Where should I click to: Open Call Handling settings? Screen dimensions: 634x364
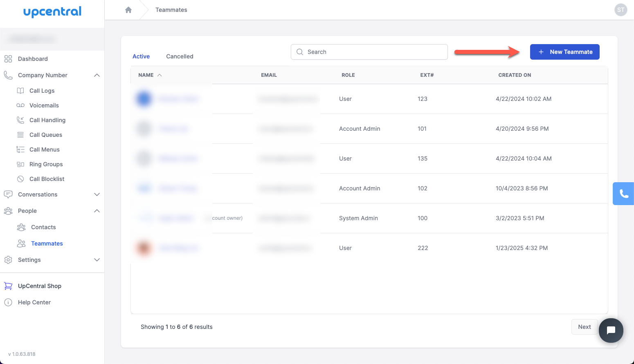47,120
